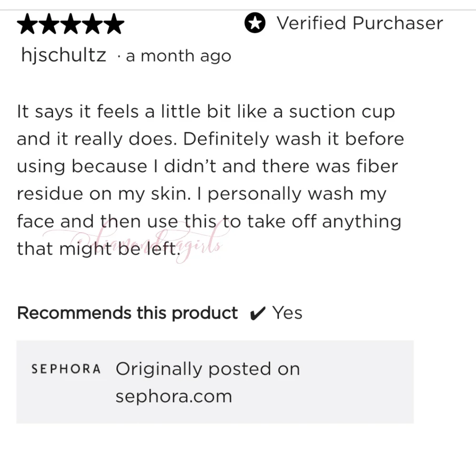Click the Verified Purchaser badge icon
This screenshot has width=476, height=476.
[255, 23]
